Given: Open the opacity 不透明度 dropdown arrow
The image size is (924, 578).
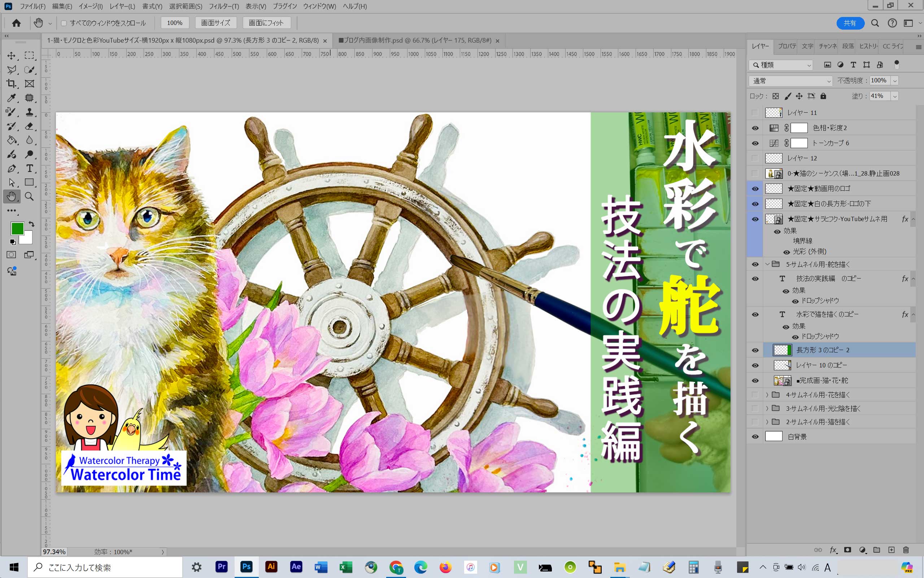Looking at the screenshot, I should pos(895,81).
